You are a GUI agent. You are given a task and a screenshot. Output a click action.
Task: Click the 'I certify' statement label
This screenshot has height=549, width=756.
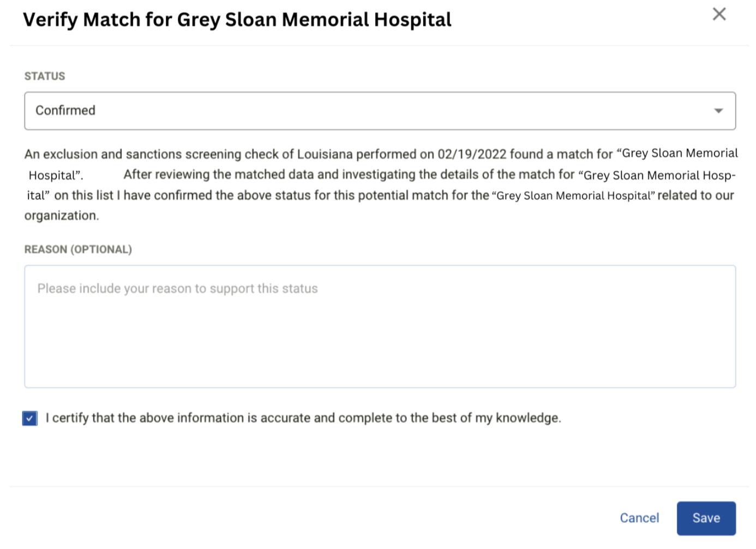click(303, 418)
